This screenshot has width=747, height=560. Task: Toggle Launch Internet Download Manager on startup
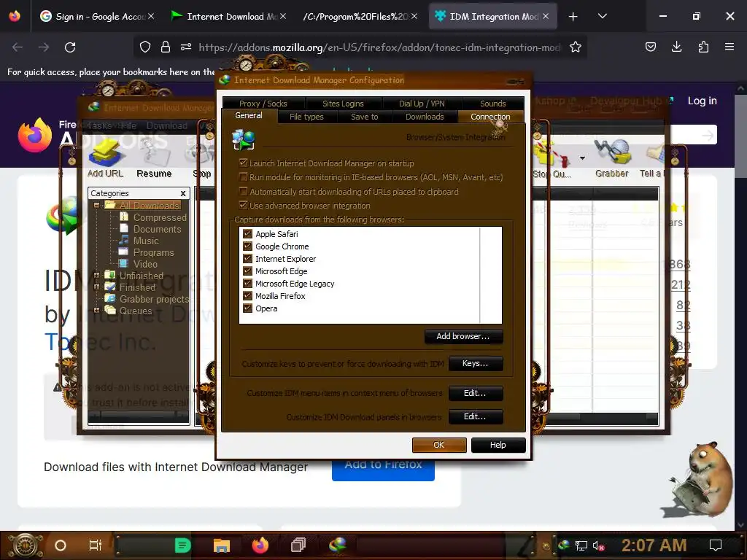pyautogui.click(x=244, y=163)
